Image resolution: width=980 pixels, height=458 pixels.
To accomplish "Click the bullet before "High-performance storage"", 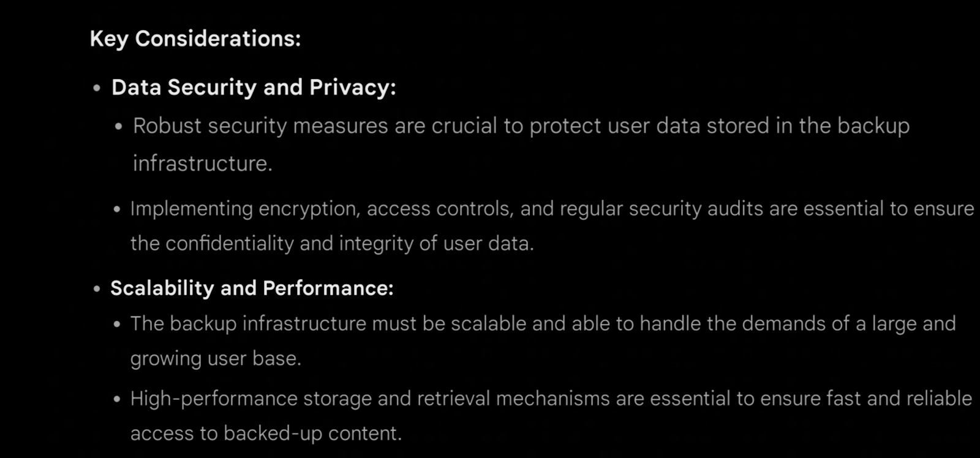I will tap(117, 399).
